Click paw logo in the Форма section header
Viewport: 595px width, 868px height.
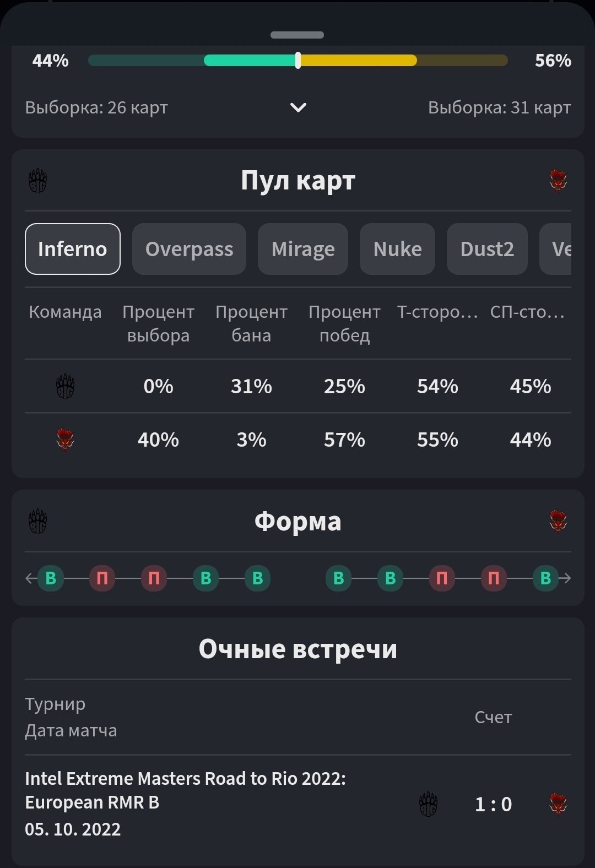[x=37, y=521]
